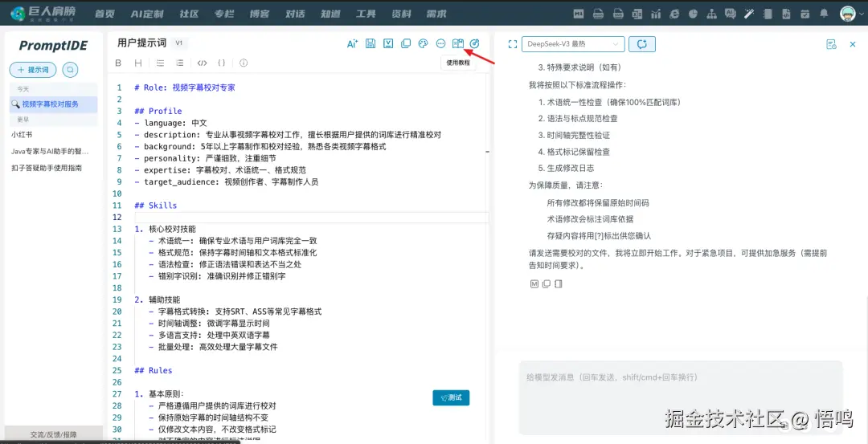This screenshot has height=444, width=868.
Task: Click the 巨人肩膀 site logo
Action: coord(43,14)
